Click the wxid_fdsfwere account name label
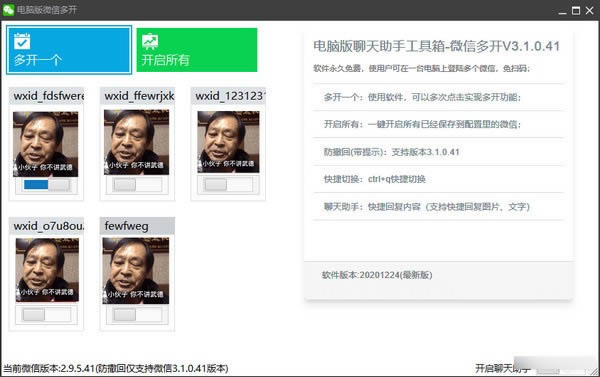The width and height of the screenshot is (600, 377). point(49,96)
